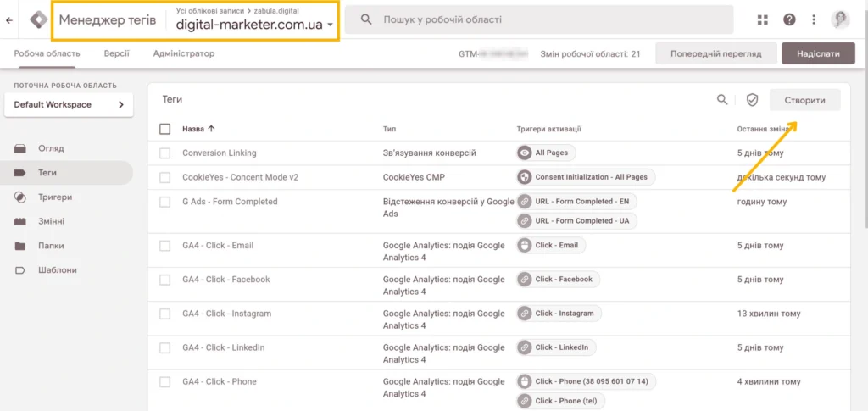Click mouse icon on Click - Phone (38 095 601 07 14)
Viewport: 868px width, 411px height.
(x=524, y=381)
